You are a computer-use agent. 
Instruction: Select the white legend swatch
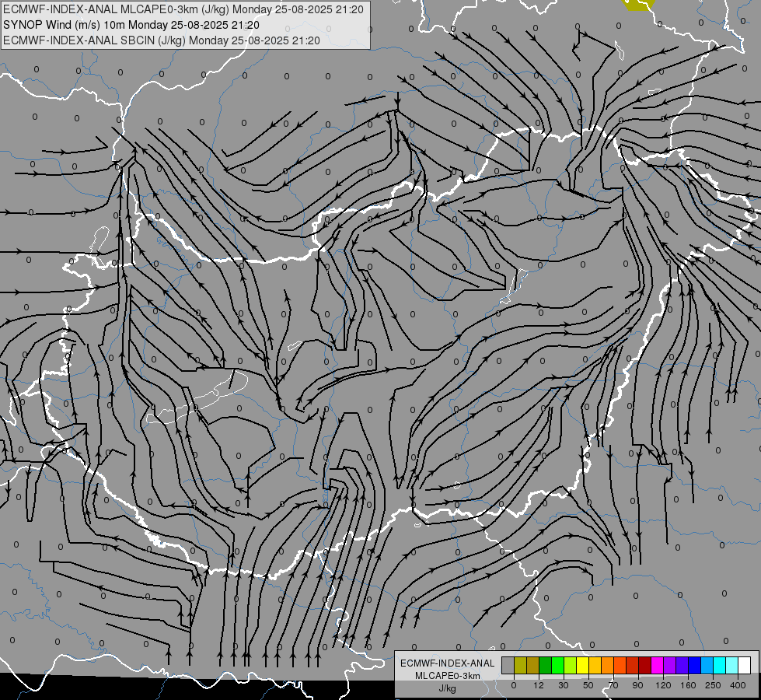pos(744,666)
